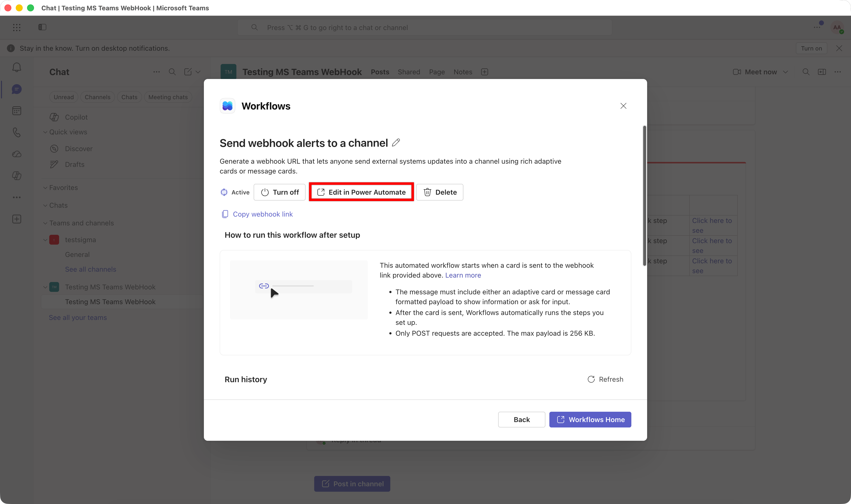Click Edit in Power Automate button
This screenshot has width=851, height=504.
(x=361, y=192)
